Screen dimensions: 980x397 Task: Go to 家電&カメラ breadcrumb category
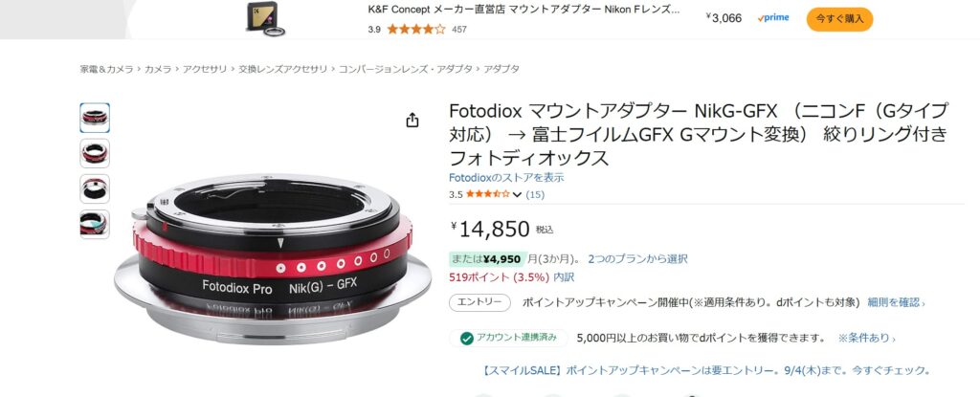coord(106,69)
